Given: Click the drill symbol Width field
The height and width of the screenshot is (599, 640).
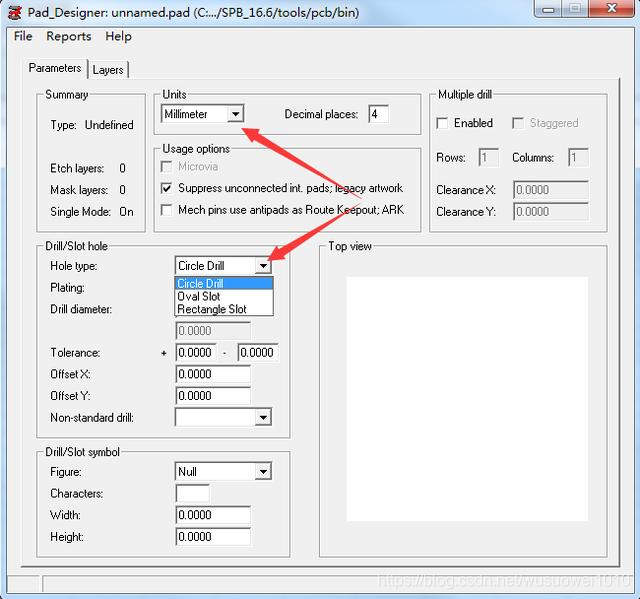Looking at the screenshot, I should (212, 515).
